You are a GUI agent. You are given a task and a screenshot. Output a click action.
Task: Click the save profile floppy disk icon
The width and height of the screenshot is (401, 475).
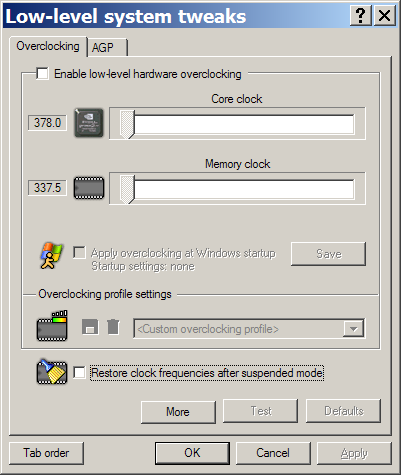90,327
